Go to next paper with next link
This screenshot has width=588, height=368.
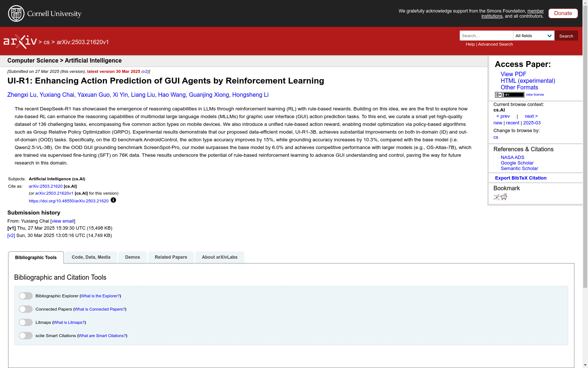point(531,116)
